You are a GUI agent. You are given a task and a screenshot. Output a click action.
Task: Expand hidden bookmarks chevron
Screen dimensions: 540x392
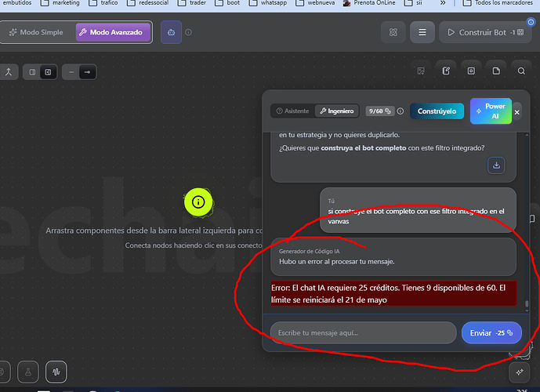click(443, 3)
